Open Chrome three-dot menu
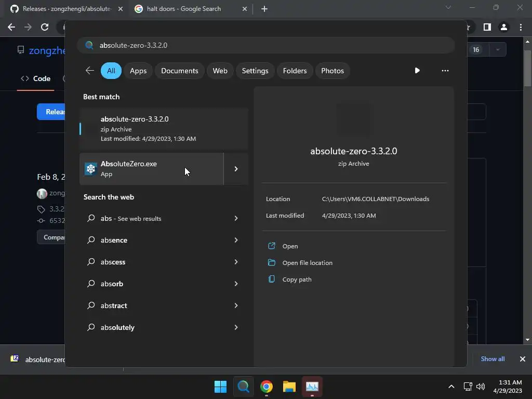 (521, 27)
